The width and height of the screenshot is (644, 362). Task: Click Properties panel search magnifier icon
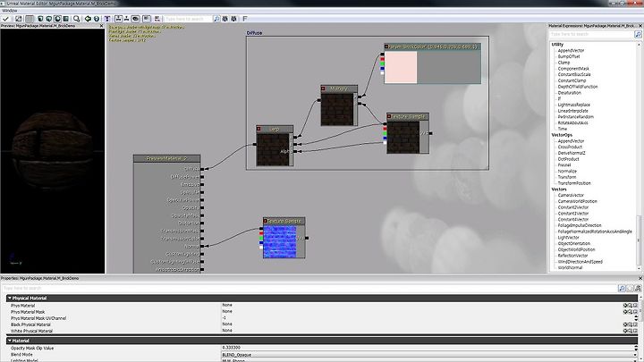pyautogui.click(x=622, y=289)
